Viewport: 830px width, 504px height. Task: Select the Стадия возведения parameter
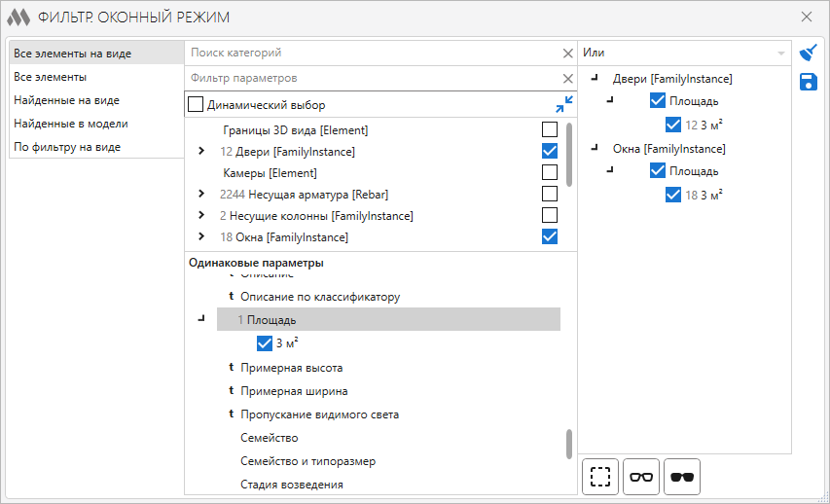(291, 485)
